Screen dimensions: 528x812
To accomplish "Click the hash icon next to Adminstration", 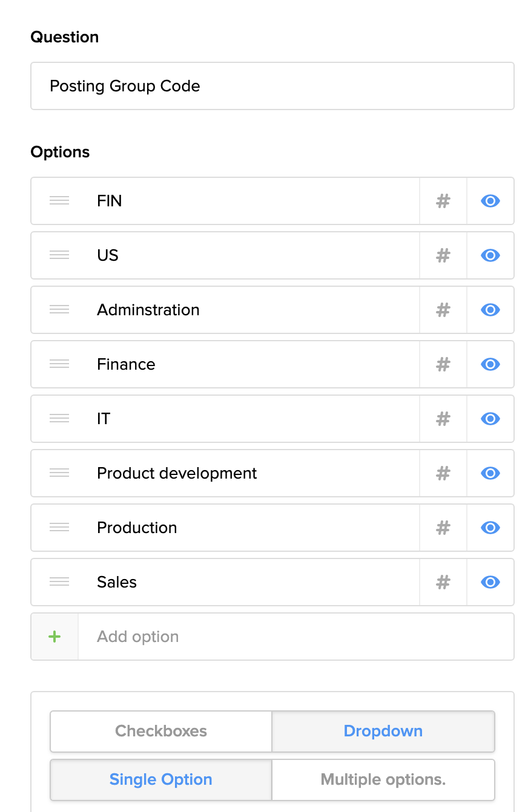I will pyautogui.click(x=443, y=310).
